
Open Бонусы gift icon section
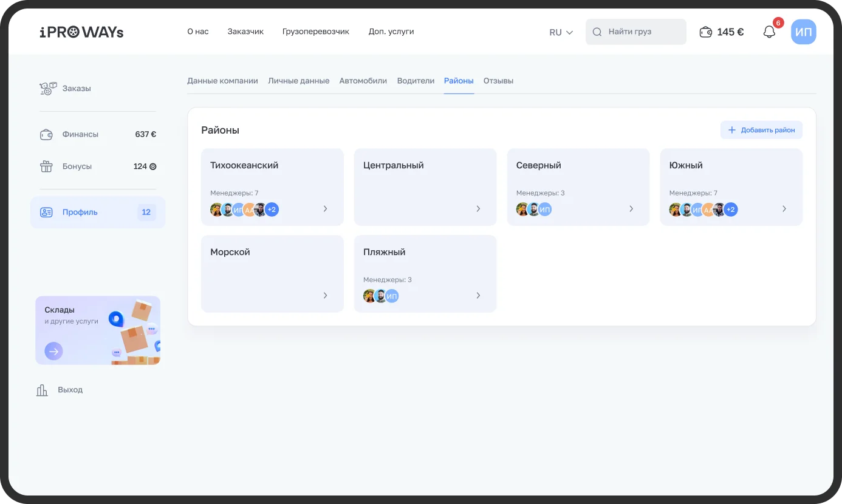click(47, 166)
